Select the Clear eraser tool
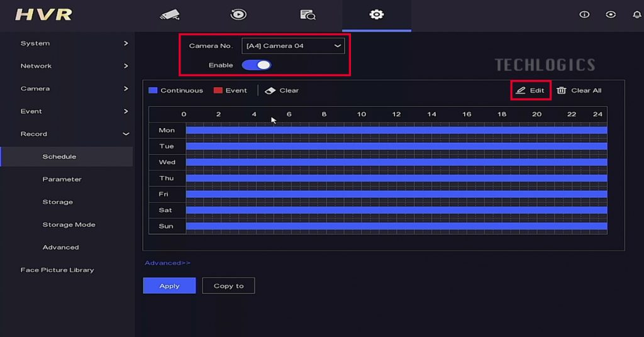 (x=282, y=91)
